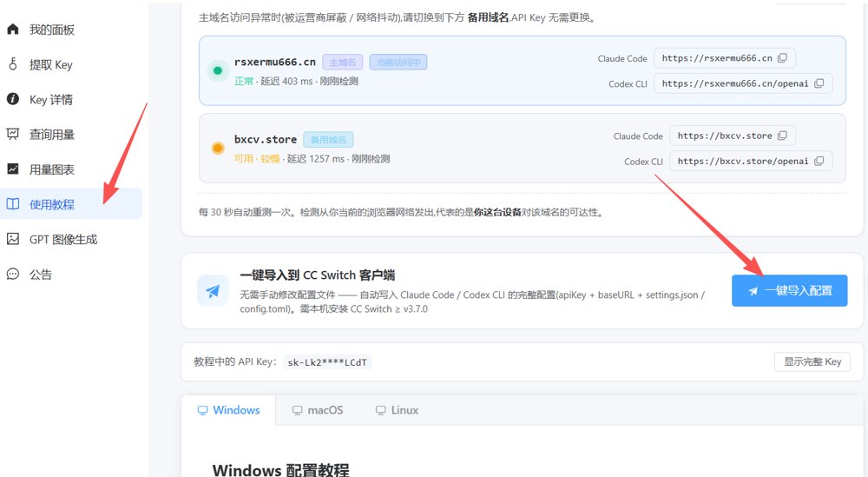
Task: Click 显示完整 Key button
Action: [812, 361]
